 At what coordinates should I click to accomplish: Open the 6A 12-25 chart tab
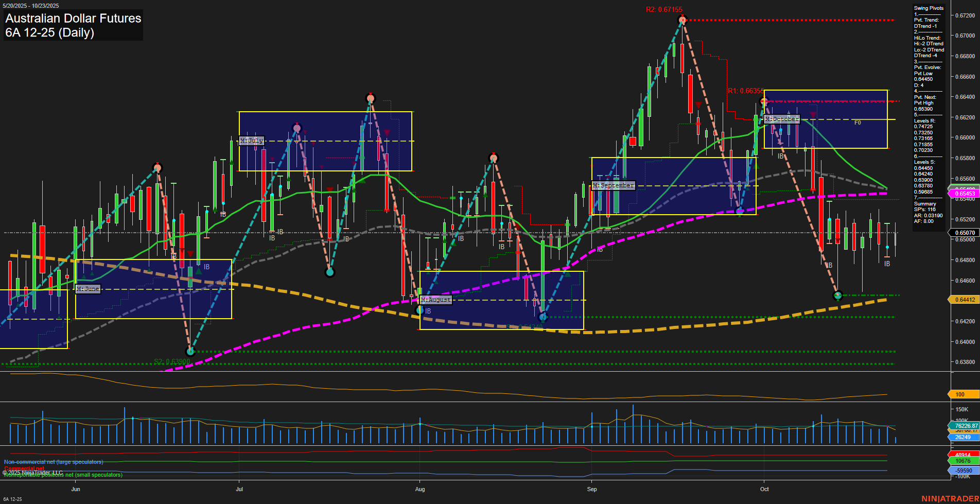(x=12, y=499)
